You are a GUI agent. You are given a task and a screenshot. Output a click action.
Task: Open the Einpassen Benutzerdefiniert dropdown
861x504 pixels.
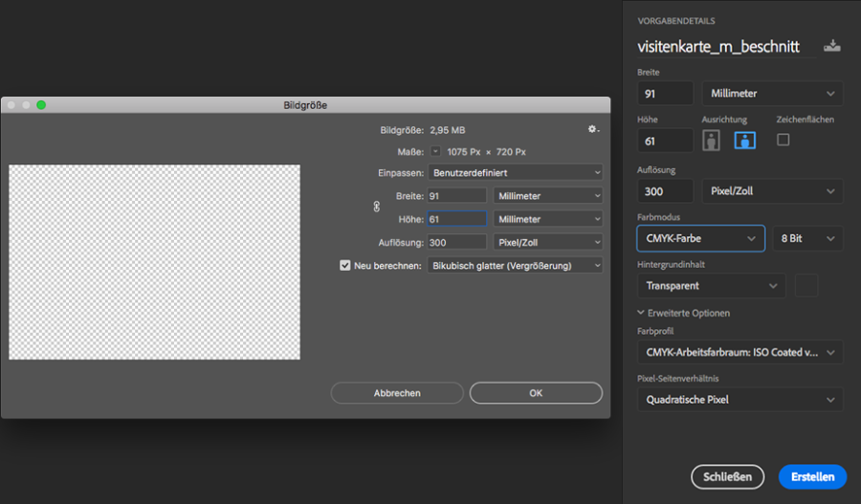coord(516,173)
